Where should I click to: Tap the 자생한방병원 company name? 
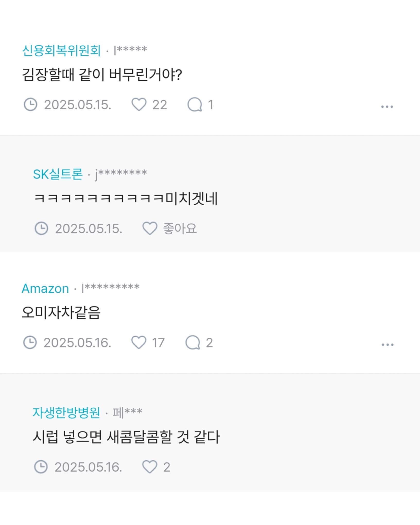(x=66, y=413)
